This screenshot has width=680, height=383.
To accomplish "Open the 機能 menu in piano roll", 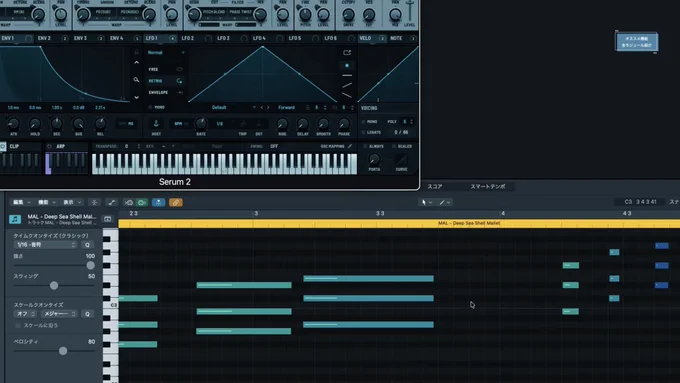I will click(x=47, y=203).
